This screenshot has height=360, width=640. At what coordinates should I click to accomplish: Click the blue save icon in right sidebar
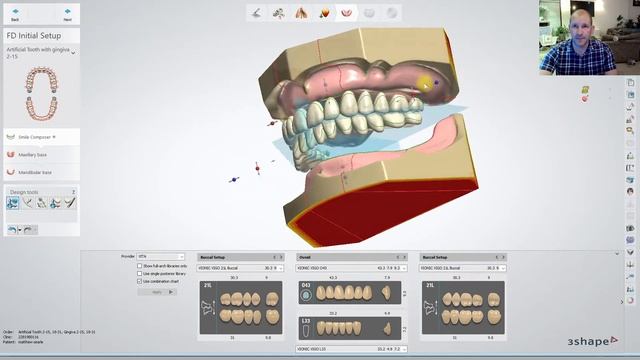(630, 95)
